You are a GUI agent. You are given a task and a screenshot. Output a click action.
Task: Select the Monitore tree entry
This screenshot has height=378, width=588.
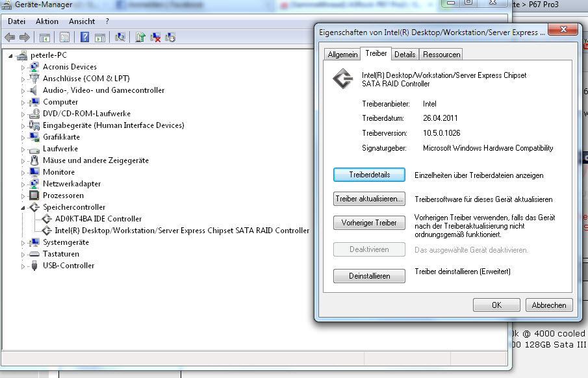pyautogui.click(x=58, y=172)
